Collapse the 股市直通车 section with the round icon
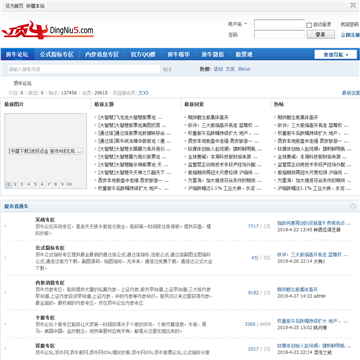Screen dimensions: 360x360 (353, 206)
